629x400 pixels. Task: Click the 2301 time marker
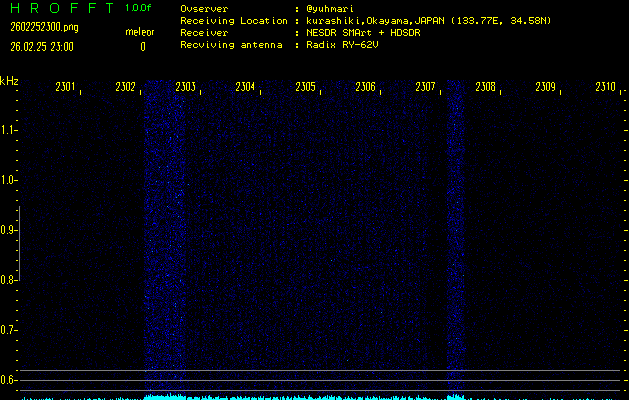coord(65,87)
